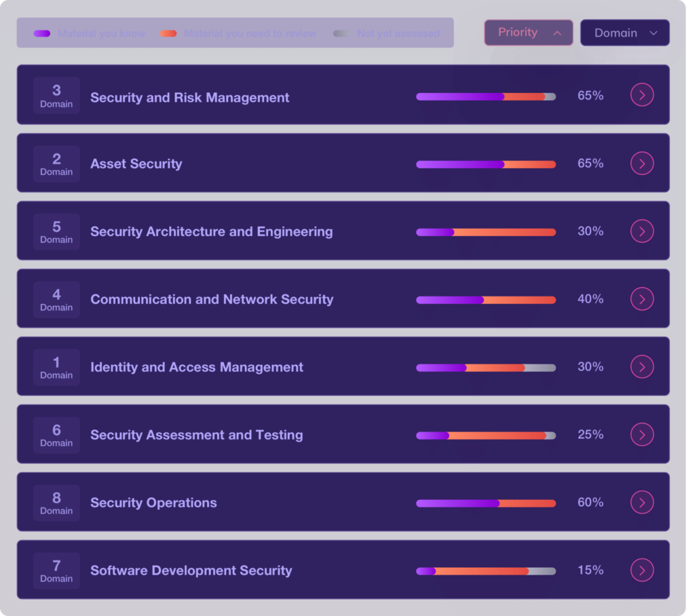This screenshot has height=616, width=695.
Task: Open the Security Operations arrow icon
Action: [x=641, y=502]
